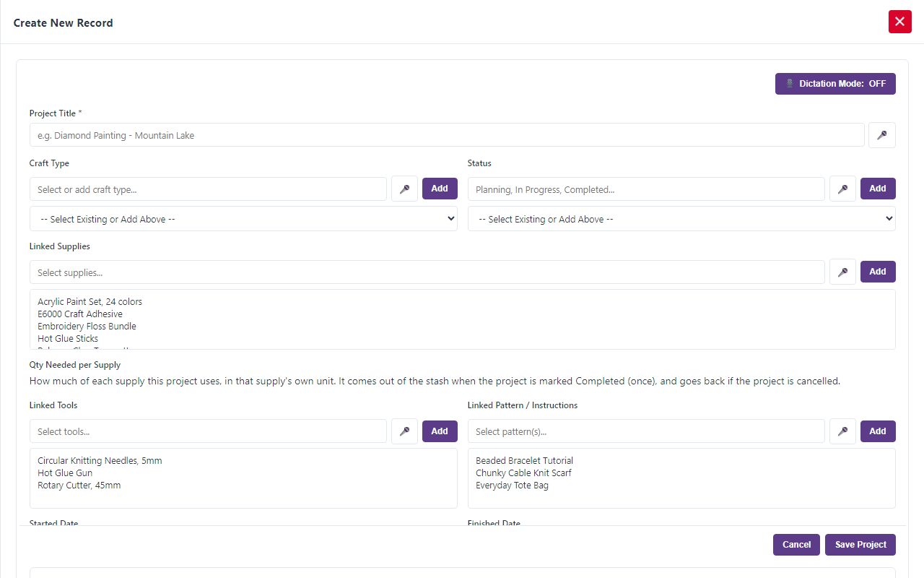
Task: Click Add next to Status
Action: (x=878, y=189)
